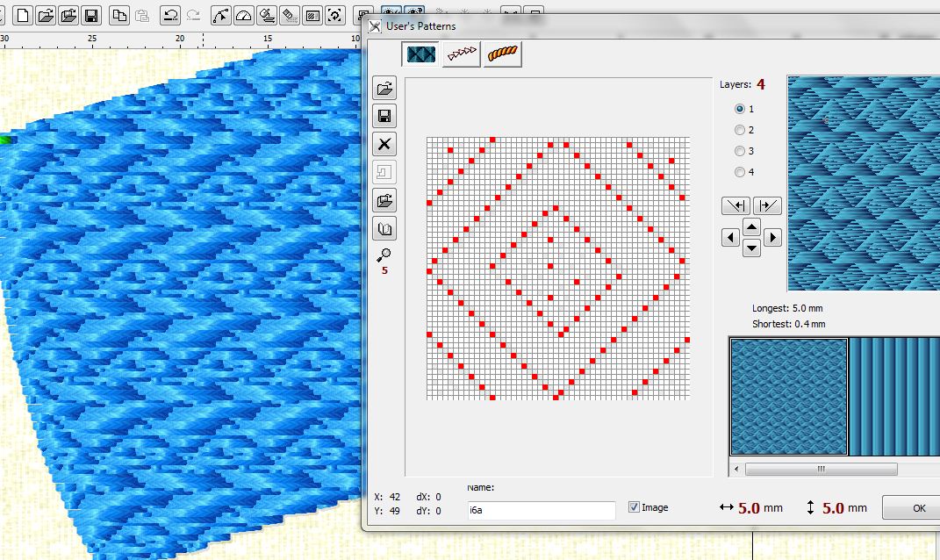Select layer 2 radio button
Screen dimensions: 940x560
[x=740, y=130]
